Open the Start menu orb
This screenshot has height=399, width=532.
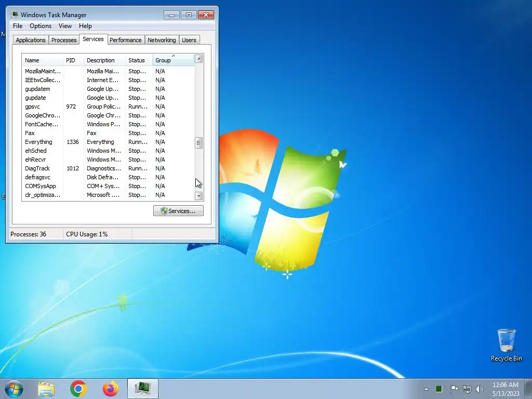point(14,389)
